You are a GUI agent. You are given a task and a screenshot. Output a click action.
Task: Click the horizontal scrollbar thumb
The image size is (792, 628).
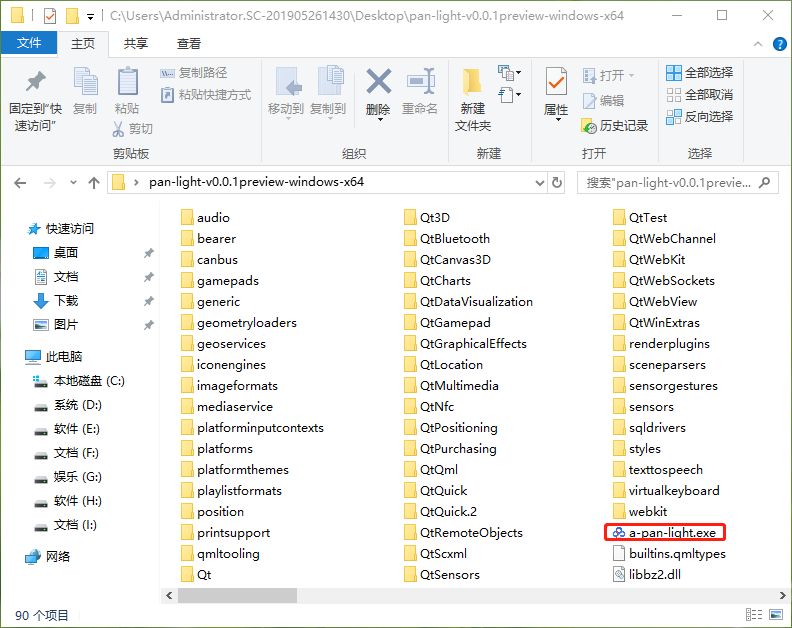coord(237,596)
